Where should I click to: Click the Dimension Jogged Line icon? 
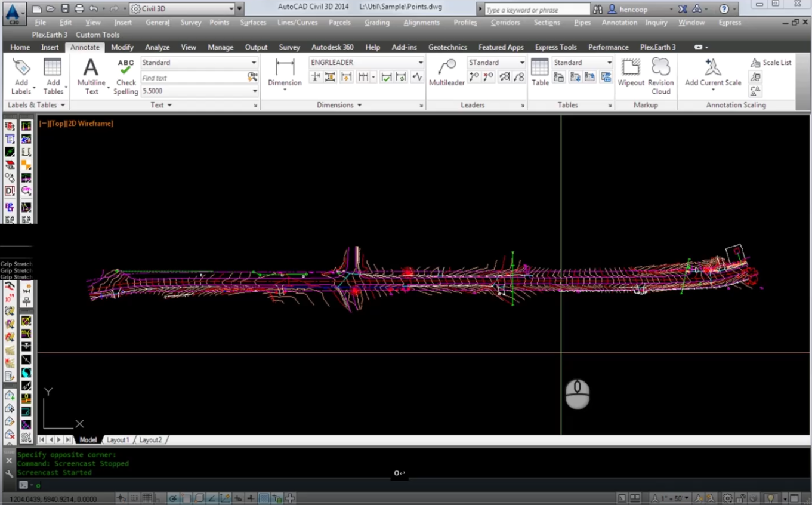[x=417, y=77]
